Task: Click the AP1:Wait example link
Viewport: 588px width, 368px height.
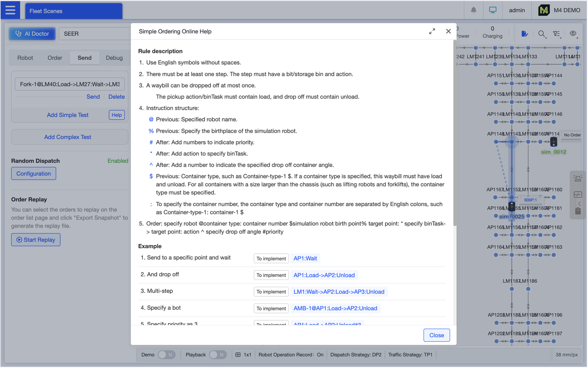Action: tap(305, 258)
